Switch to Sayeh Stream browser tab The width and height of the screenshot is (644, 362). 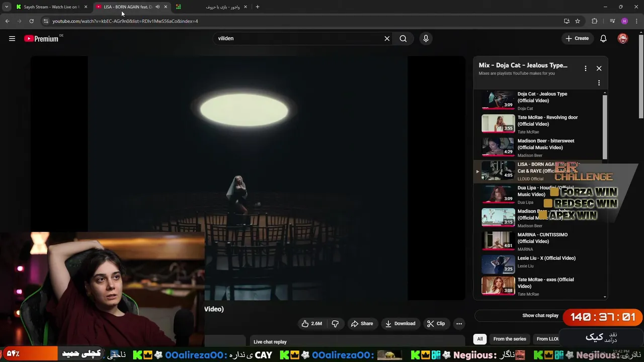pos(50,7)
